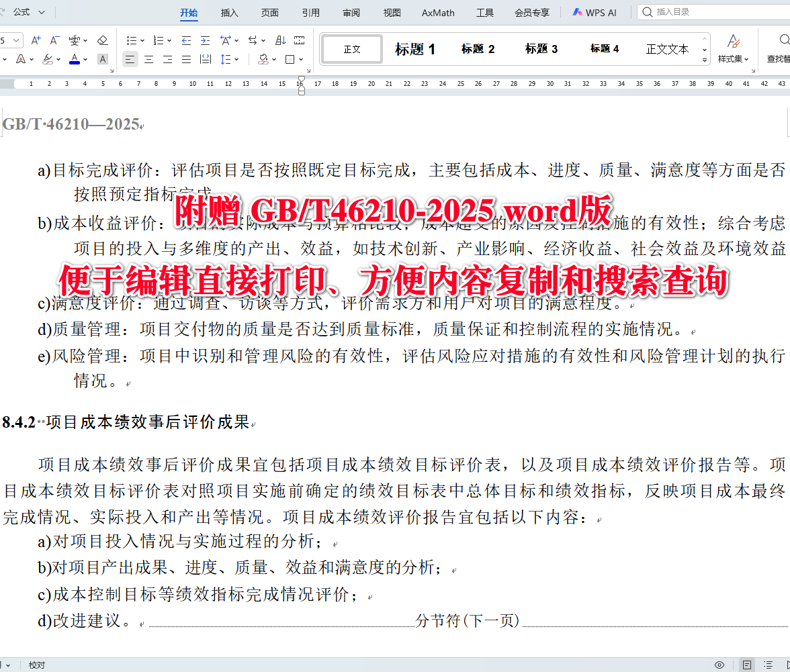This screenshot has height=672, width=790.
Task: Toggle numbered list formatting
Action: [159, 40]
